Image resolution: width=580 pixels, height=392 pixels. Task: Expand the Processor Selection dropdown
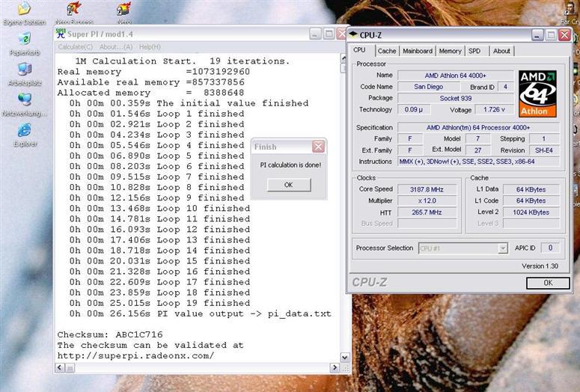point(502,248)
